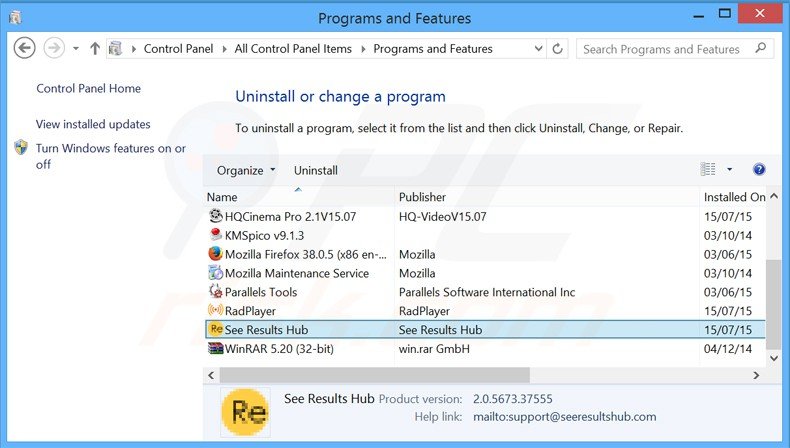
Task: Select HQCinema Pro 2.1V15.07 entry
Action: [x=290, y=217]
